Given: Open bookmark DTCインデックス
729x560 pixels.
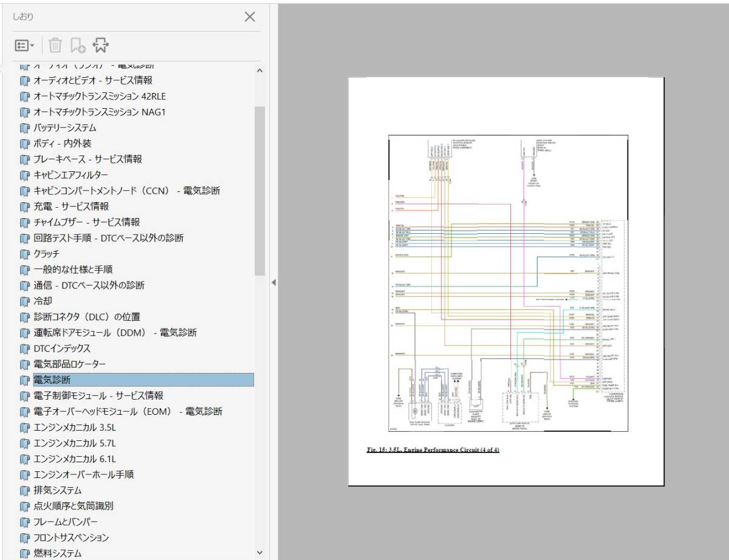Looking at the screenshot, I should pos(62,349).
